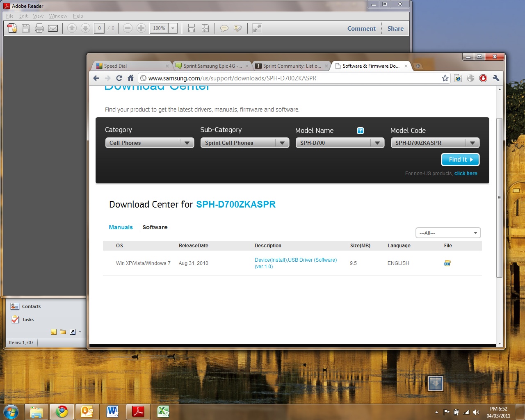The width and height of the screenshot is (525, 420).
Task: Open the zoom level dropdown arrow in Adobe Reader
Action: coord(173,28)
